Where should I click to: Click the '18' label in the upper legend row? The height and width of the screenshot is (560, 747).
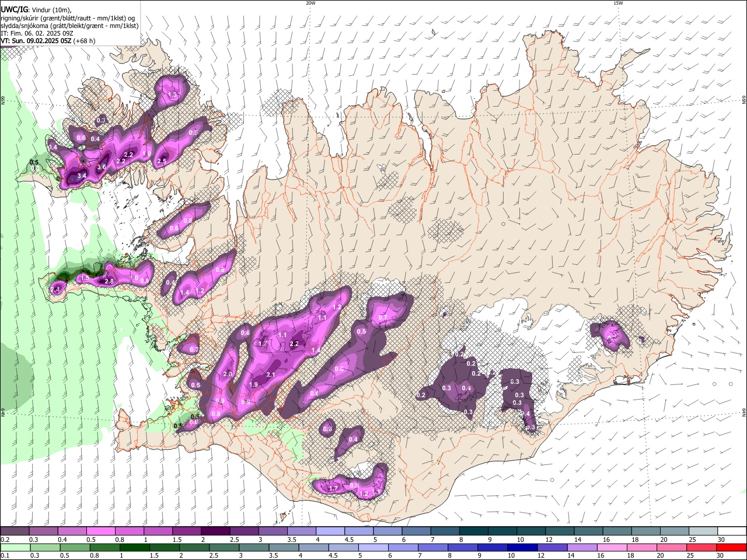point(636,540)
